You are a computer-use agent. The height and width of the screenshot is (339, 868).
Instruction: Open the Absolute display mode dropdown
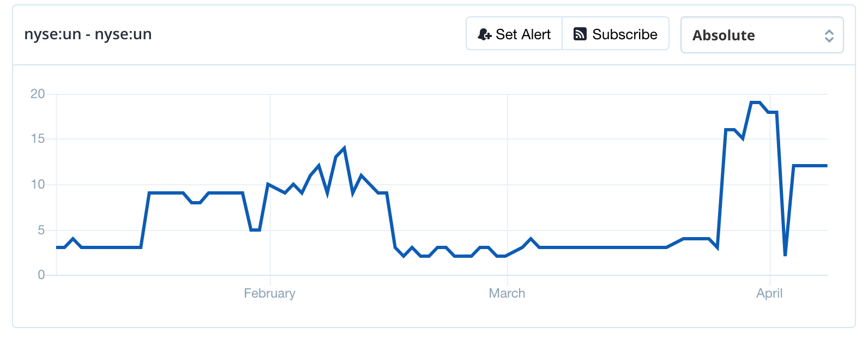[x=762, y=35]
